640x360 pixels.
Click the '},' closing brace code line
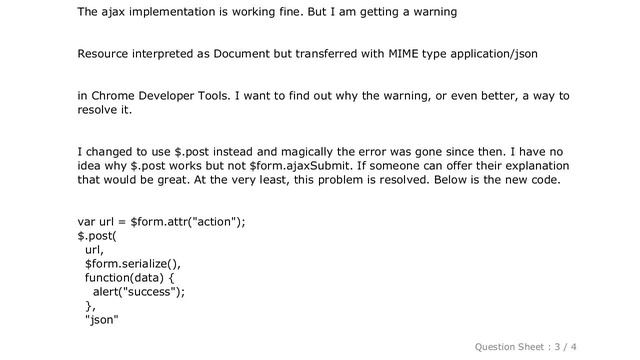90,306
